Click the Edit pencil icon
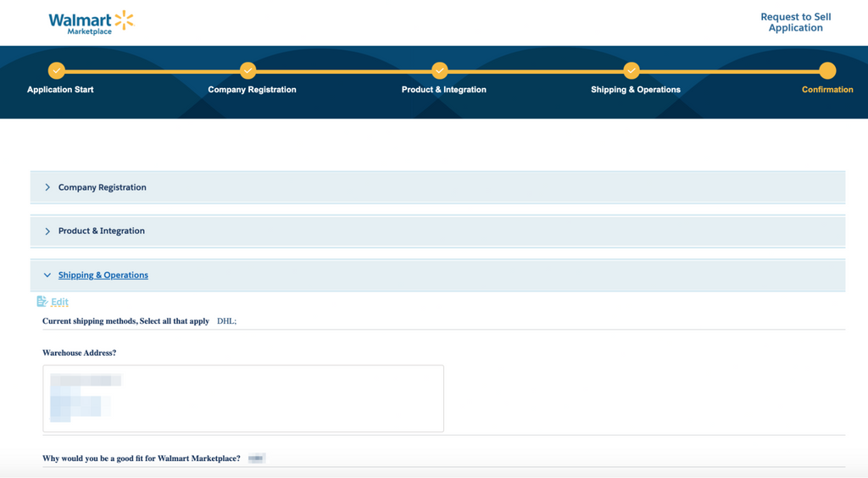 pyautogui.click(x=42, y=302)
